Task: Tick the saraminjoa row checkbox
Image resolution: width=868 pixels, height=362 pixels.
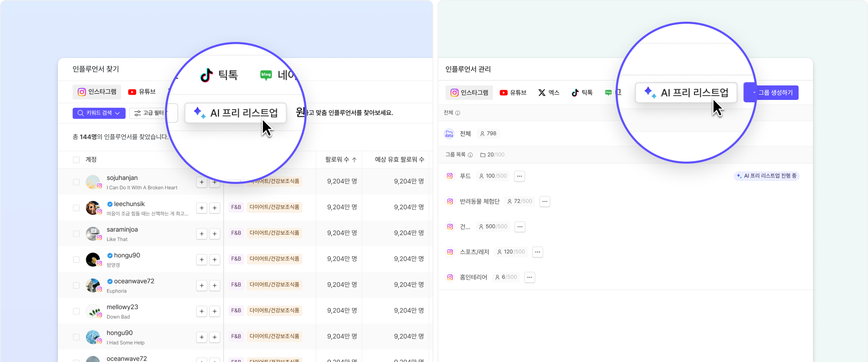Action: [76, 234]
